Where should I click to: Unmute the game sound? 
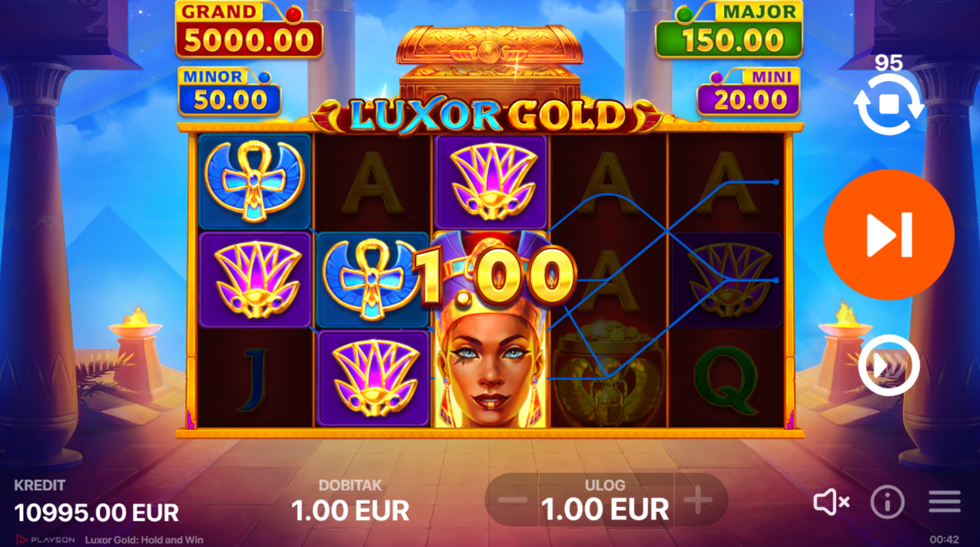click(831, 502)
